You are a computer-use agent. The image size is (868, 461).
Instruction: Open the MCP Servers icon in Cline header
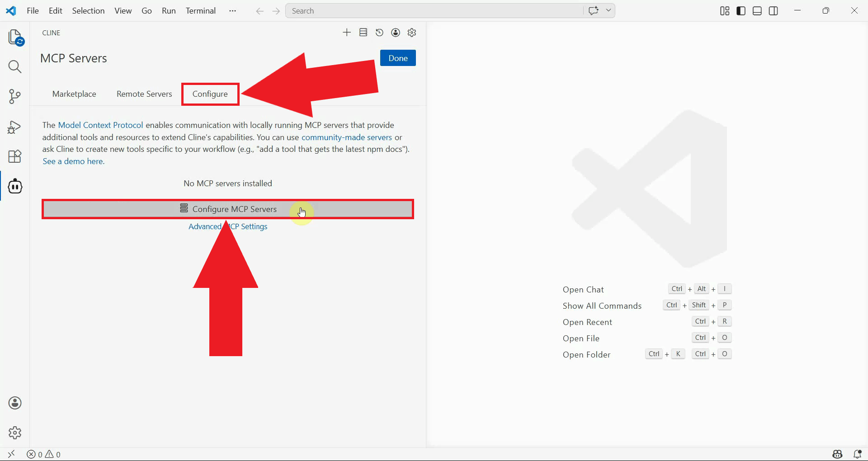click(363, 33)
